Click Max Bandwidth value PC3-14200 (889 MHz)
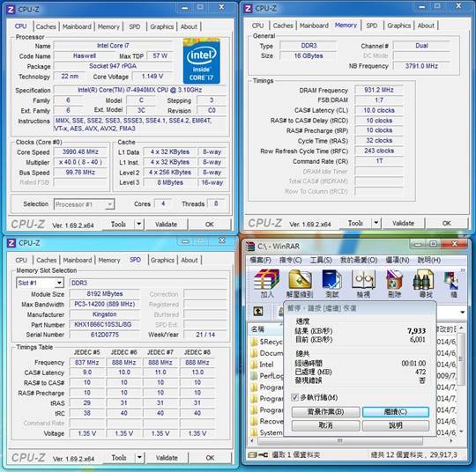The height and width of the screenshot is (472, 476). click(104, 304)
